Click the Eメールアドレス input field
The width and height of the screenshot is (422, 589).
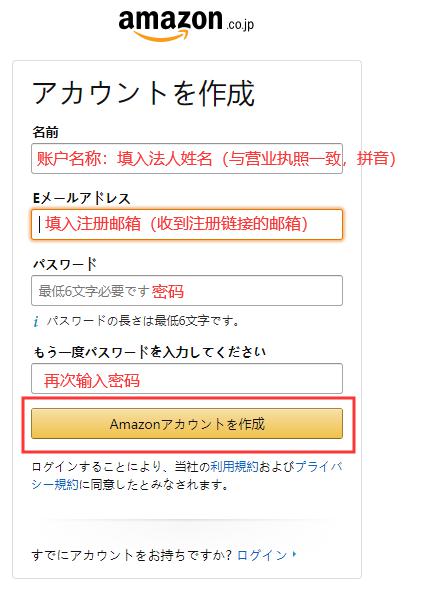tap(187, 224)
